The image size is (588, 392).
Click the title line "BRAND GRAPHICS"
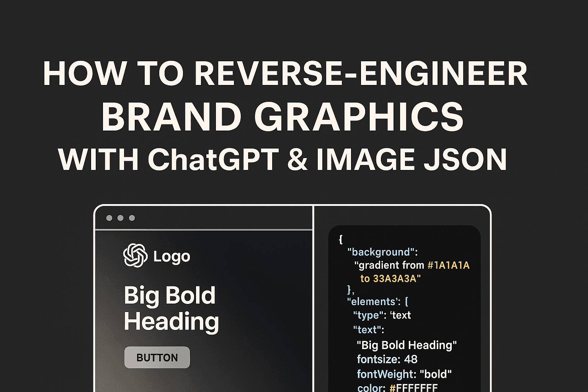(283, 117)
